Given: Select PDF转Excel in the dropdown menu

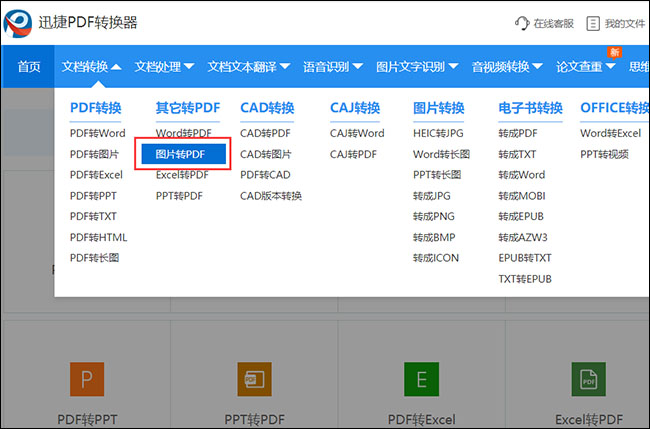Looking at the screenshot, I should tap(96, 175).
